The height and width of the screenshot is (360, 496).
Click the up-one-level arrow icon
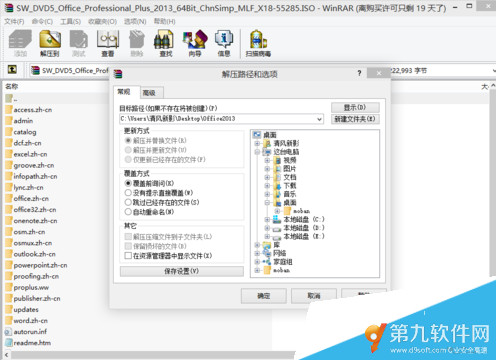click(12, 69)
